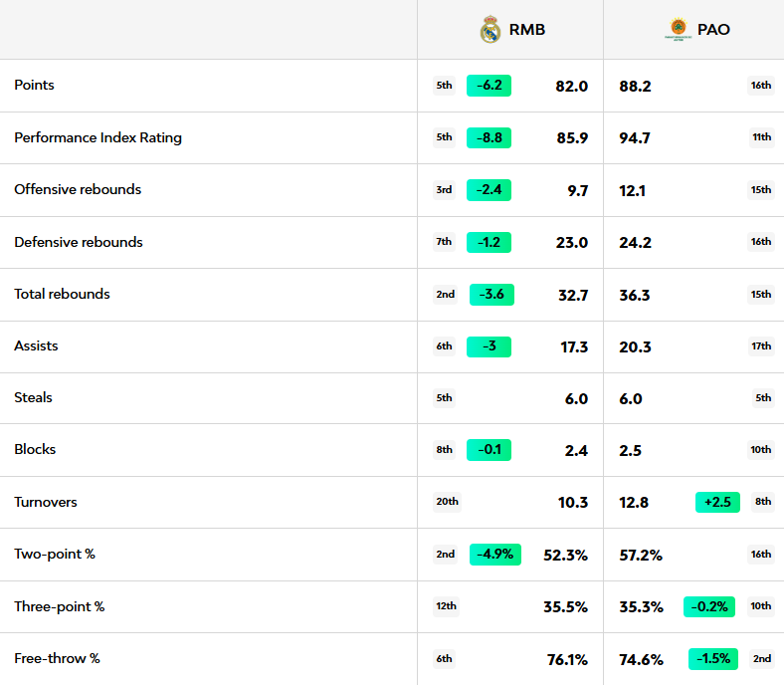Screen dimensions: 784x685
Task: Select the RMB team header label
Action: [x=526, y=30]
